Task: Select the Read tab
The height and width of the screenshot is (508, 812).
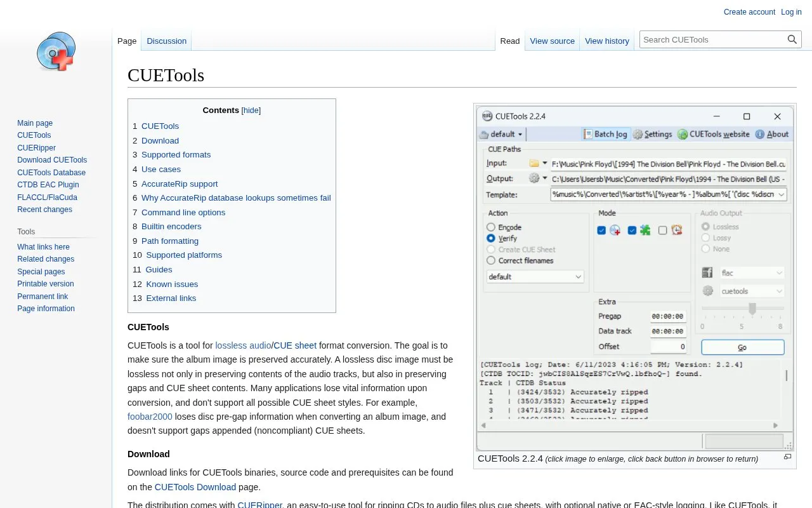Action: click(x=510, y=41)
